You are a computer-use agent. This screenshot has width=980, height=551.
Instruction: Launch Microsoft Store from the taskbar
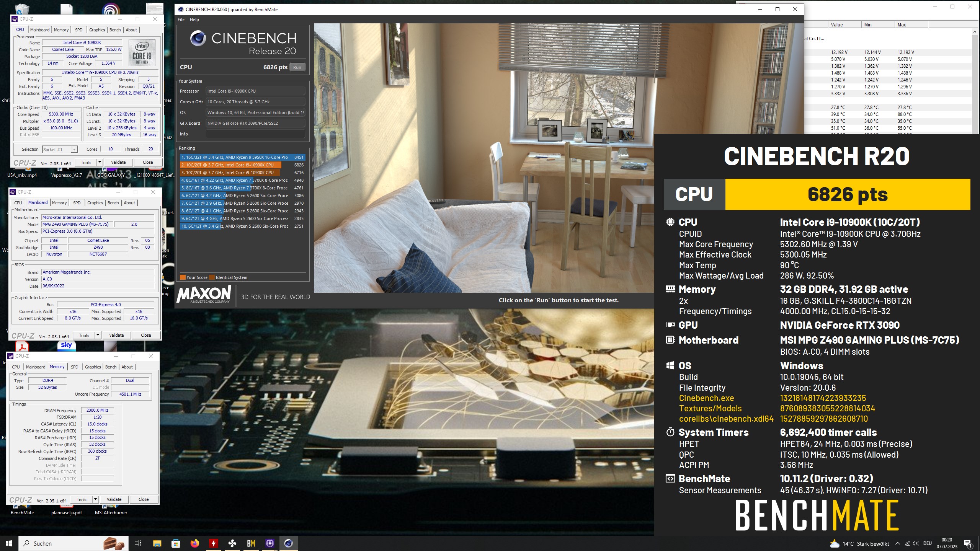176,543
